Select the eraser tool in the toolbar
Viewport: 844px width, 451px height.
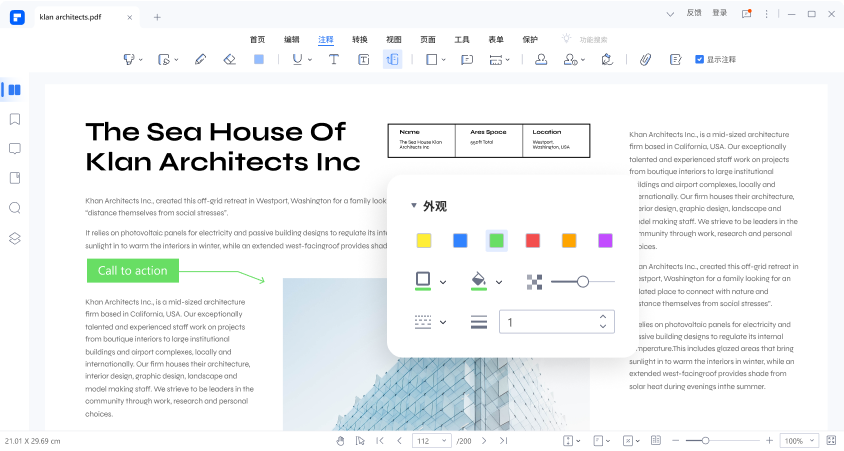[229, 60]
